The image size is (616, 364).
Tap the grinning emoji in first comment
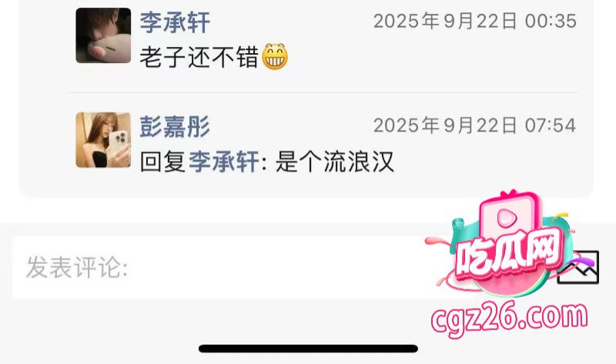tap(275, 57)
